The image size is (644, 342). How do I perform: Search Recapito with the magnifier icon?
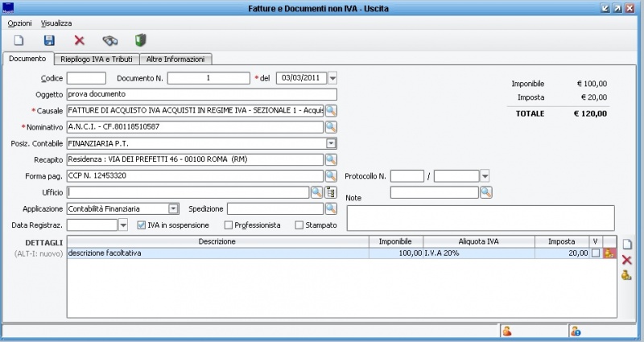pos(331,159)
